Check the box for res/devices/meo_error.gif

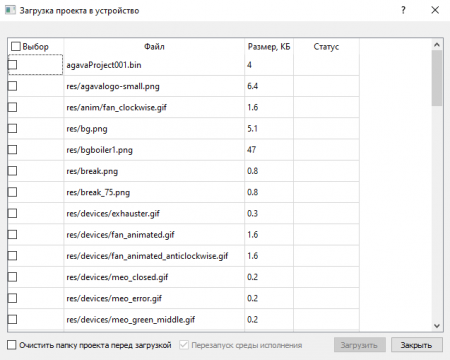click(12, 298)
